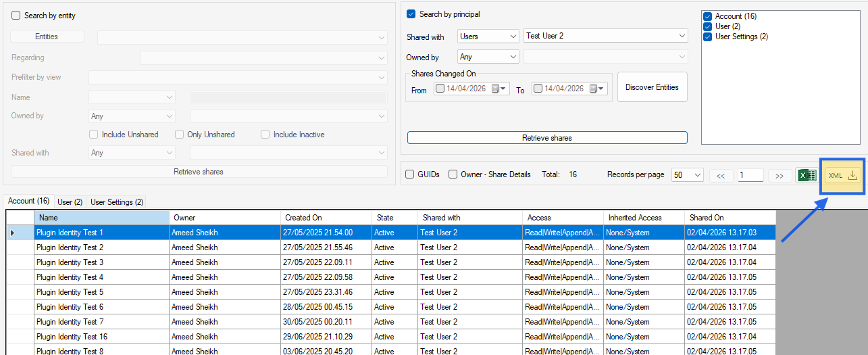Export shares as XML download button
The width and height of the screenshot is (868, 355).
[x=843, y=176]
